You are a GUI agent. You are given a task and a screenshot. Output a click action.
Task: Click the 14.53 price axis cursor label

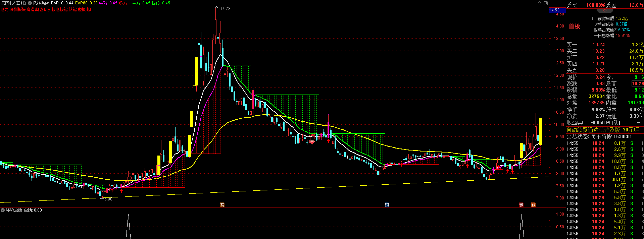(554, 10)
